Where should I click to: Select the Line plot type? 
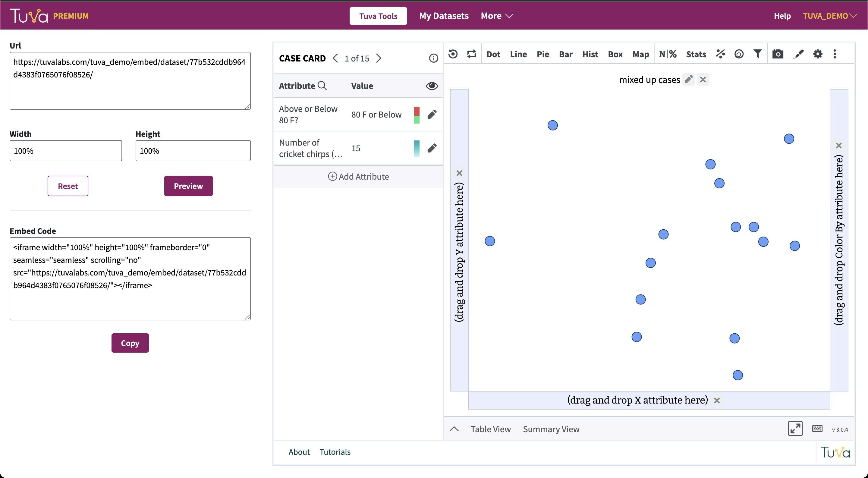coord(518,54)
